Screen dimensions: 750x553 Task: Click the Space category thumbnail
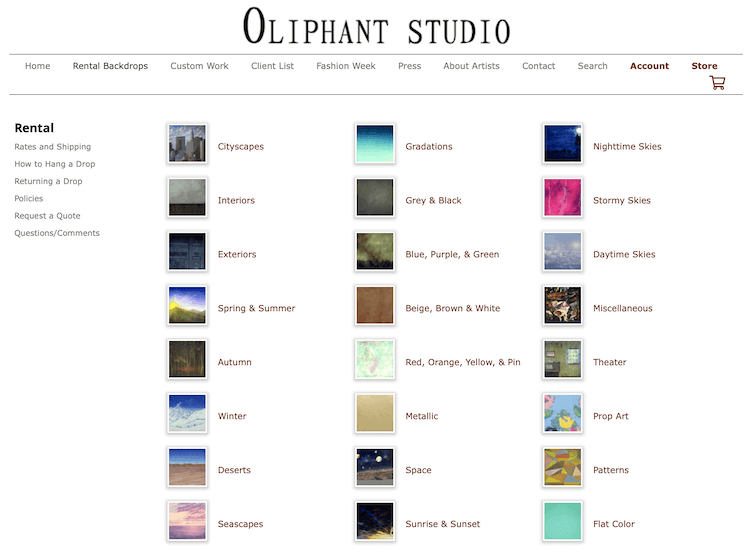[x=375, y=468]
